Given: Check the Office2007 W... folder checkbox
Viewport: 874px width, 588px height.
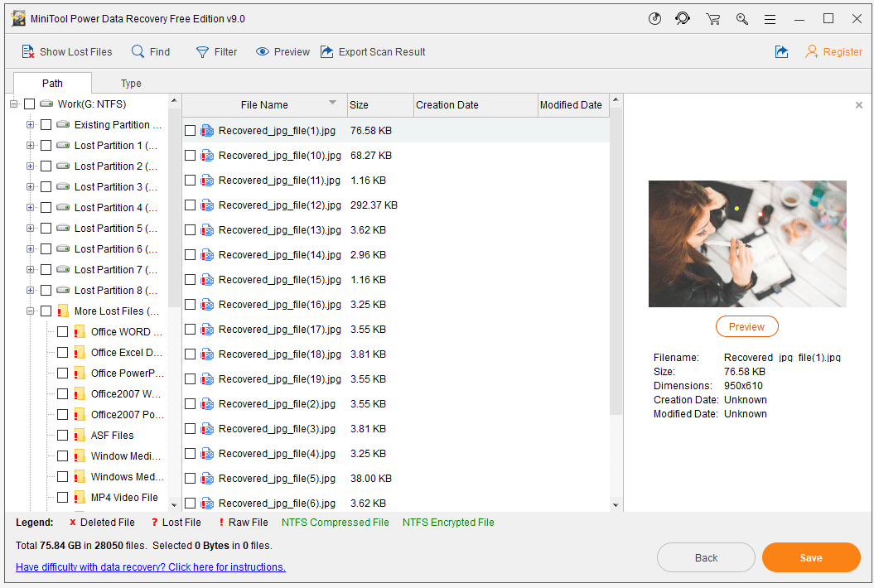Looking at the screenshot, I should 63,394.
